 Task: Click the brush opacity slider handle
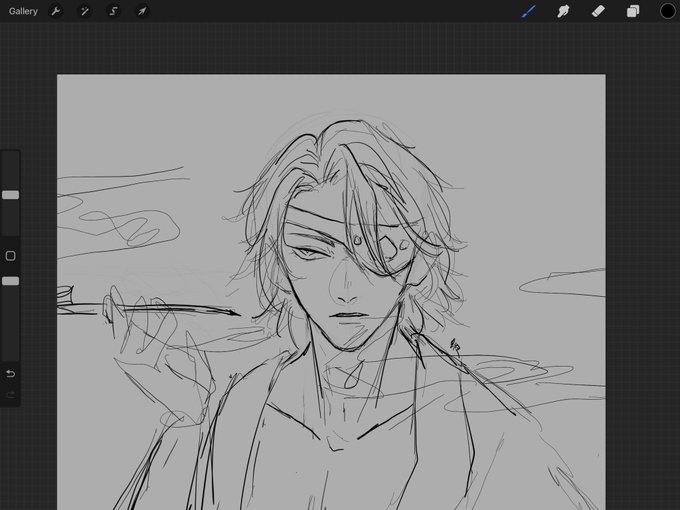10,281
